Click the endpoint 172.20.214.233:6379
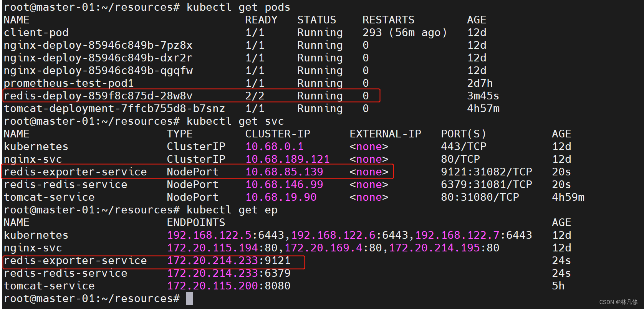Image resolution: width=644 pixels, height=309 pixels. 229,273
